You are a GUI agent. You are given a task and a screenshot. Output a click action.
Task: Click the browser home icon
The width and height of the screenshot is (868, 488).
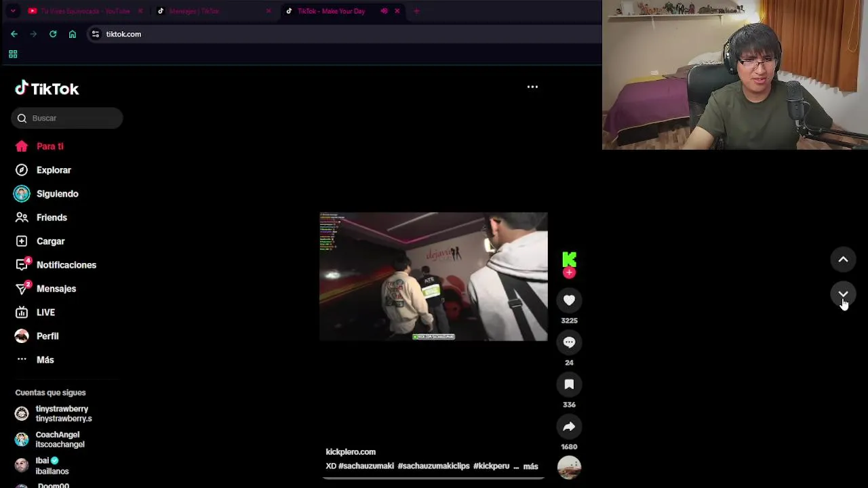click(x=73, y=34)
